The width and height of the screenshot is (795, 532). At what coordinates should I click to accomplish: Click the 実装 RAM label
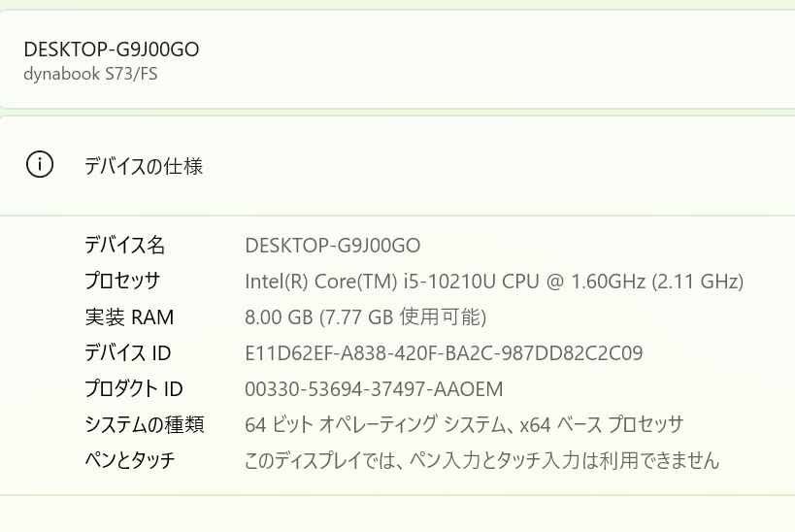(x=129, y=316)
